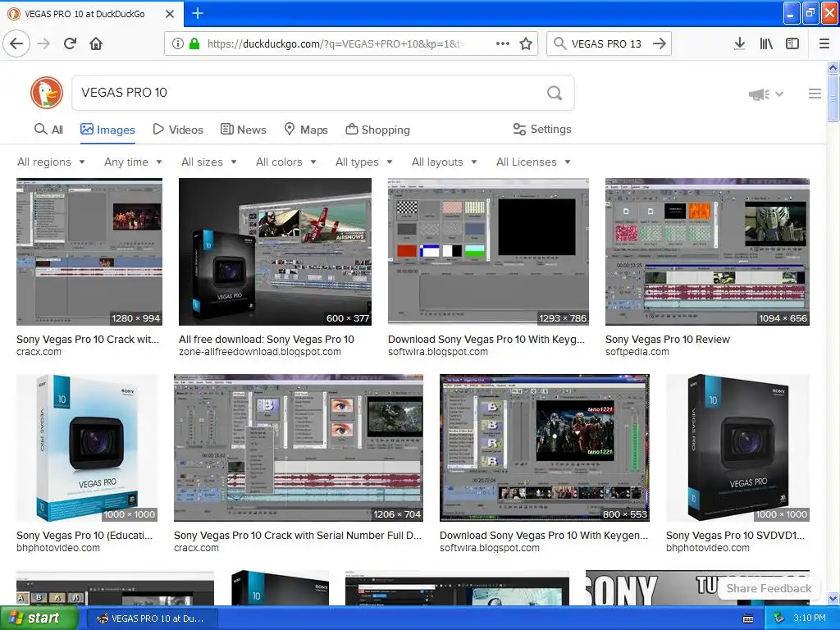This screenshot has height=630, width=840.
Task: Click the VEGAS PRO 10 taskbar button
Action: point(152,619)
